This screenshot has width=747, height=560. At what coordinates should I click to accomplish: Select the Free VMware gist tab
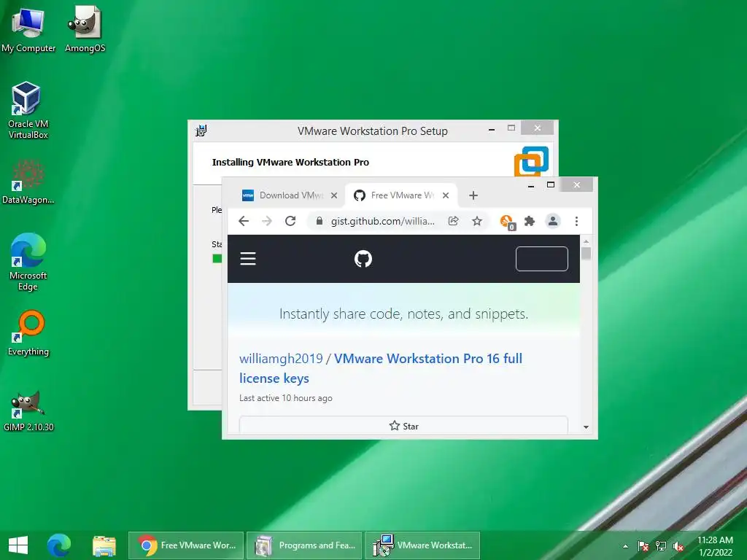[x=402, y=195]
